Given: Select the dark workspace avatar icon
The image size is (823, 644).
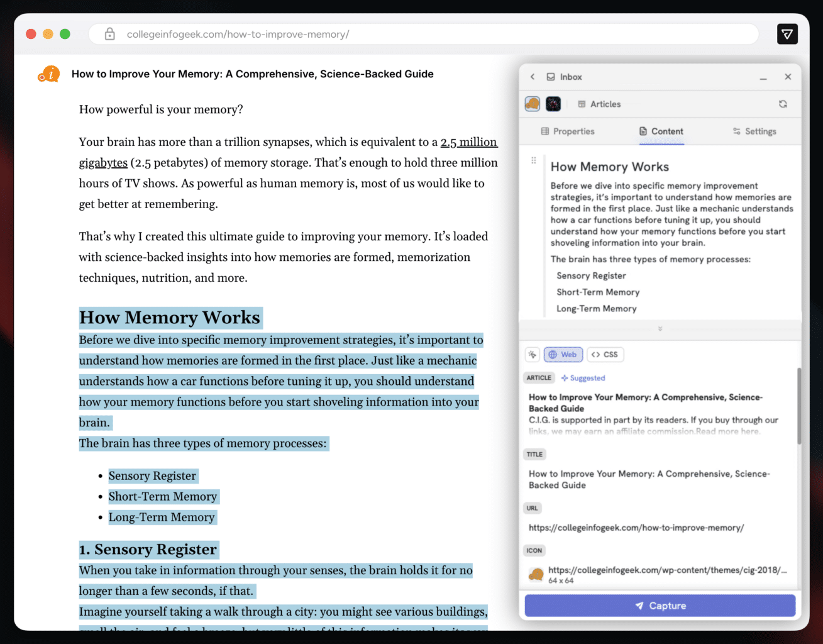Looking at the screenshot, I should 553,104.
